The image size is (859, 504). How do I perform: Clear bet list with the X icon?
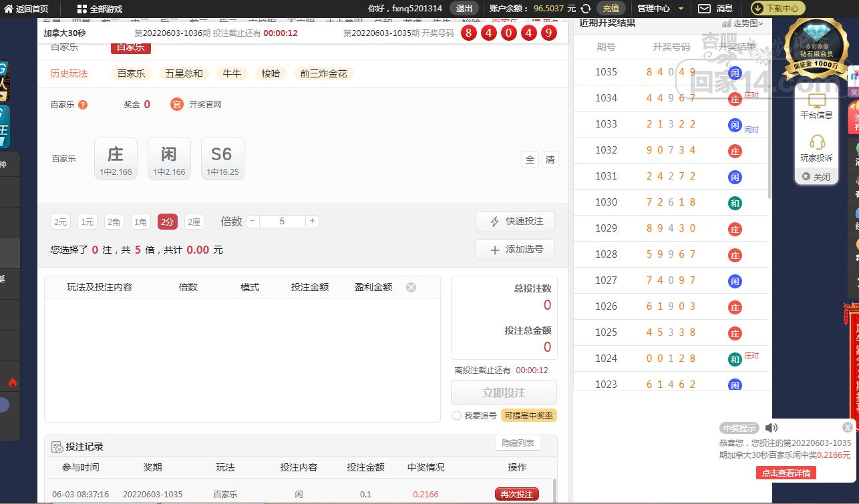pos(411,287)
